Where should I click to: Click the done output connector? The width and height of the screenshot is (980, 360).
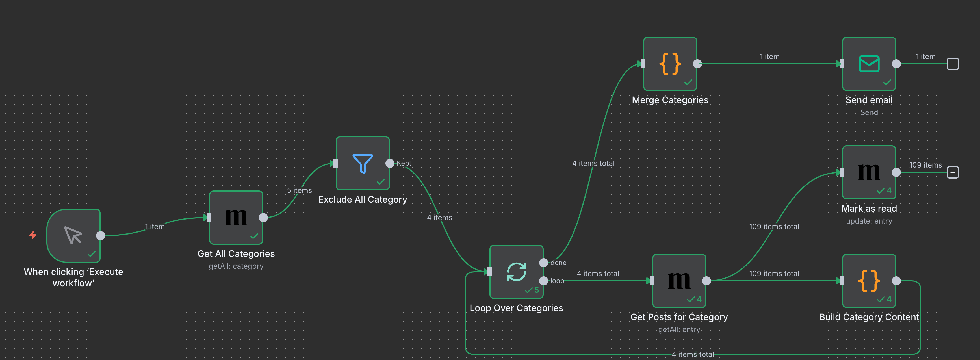click(x=544, y=263)
